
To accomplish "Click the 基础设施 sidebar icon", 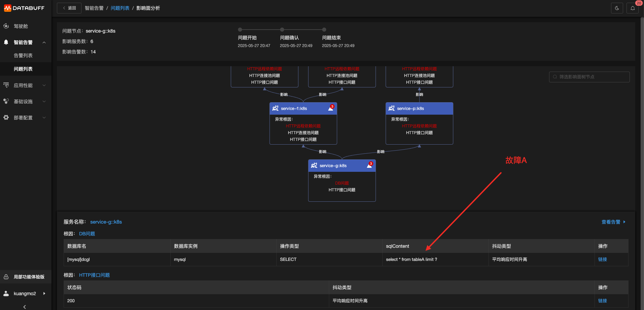I will 6,101.
